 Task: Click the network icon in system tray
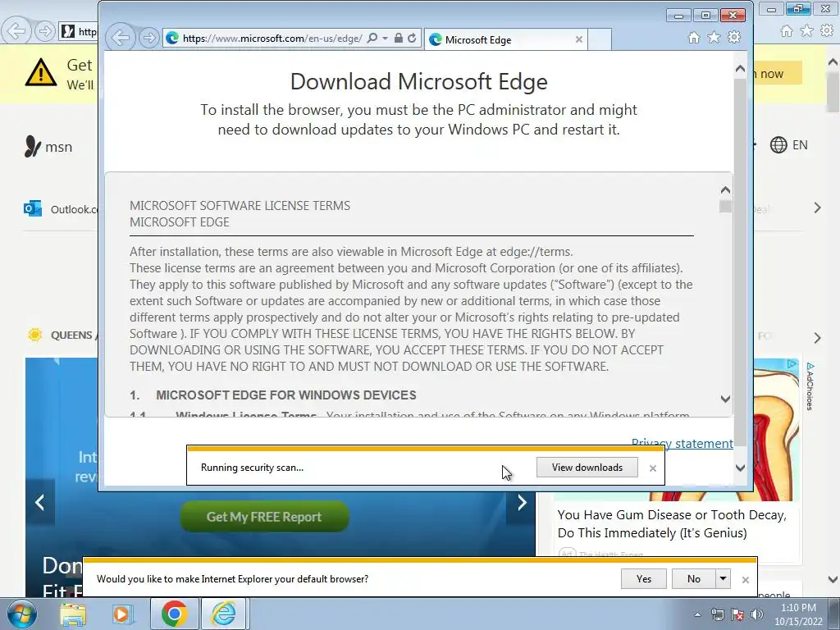(x=717, y=614)
